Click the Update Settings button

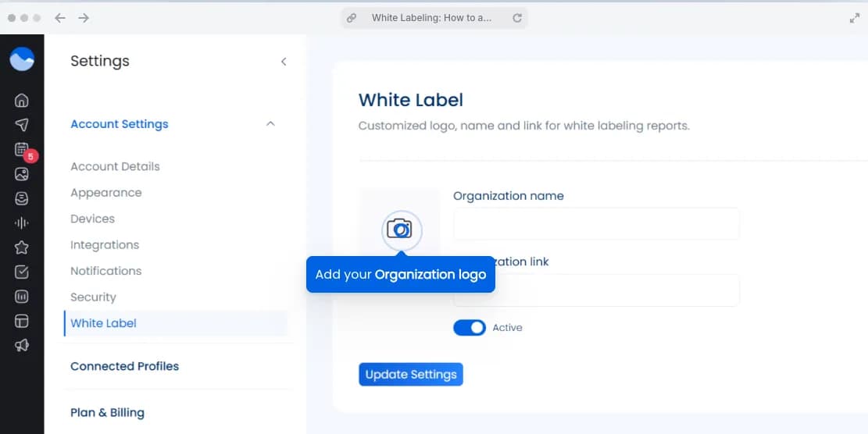(411, 375)
